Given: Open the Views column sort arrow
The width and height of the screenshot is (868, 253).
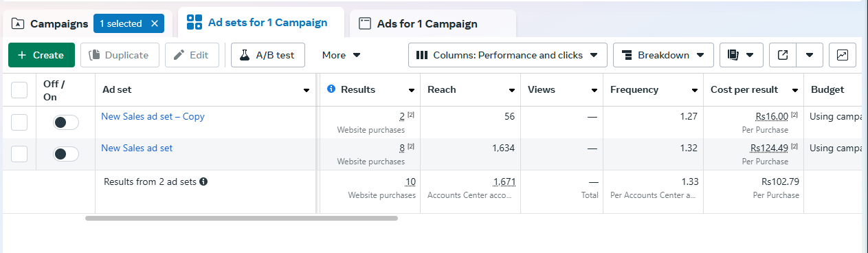Looking at the screenshot, I should point(594,91).
